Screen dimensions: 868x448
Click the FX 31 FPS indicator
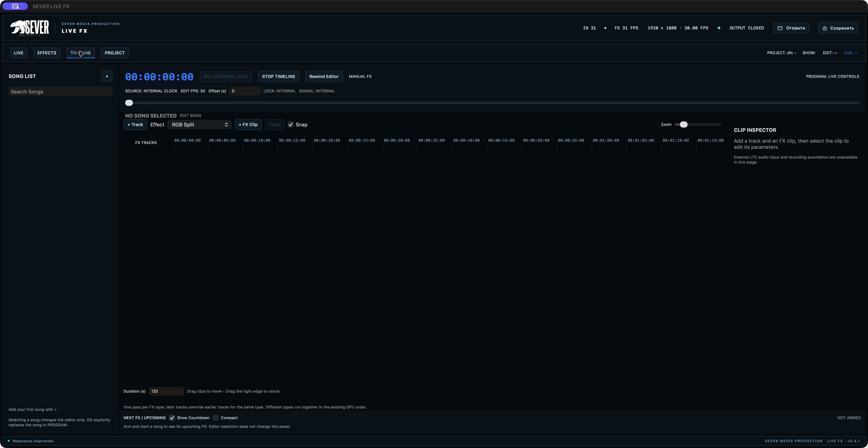tap(626, 28)
